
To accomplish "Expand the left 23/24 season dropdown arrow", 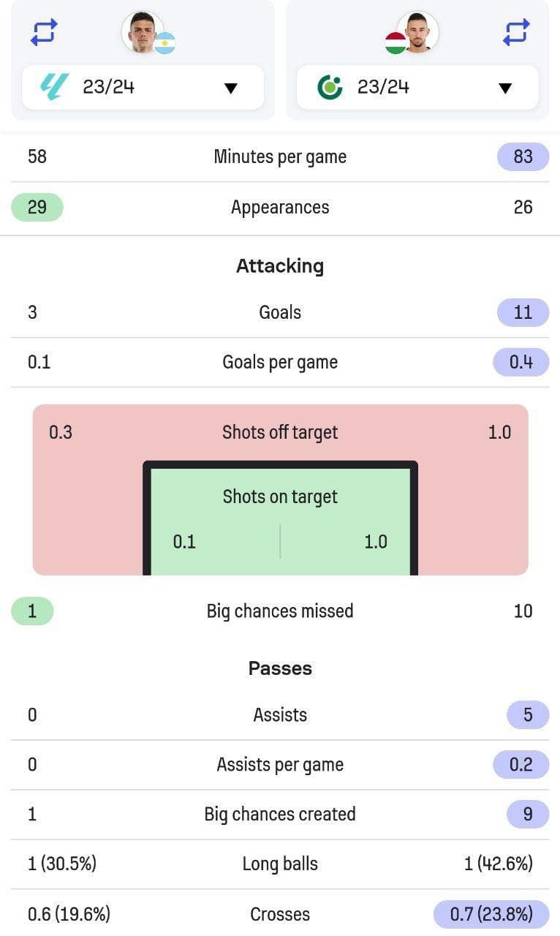I will pyautogui.click(x=231, y=88).
